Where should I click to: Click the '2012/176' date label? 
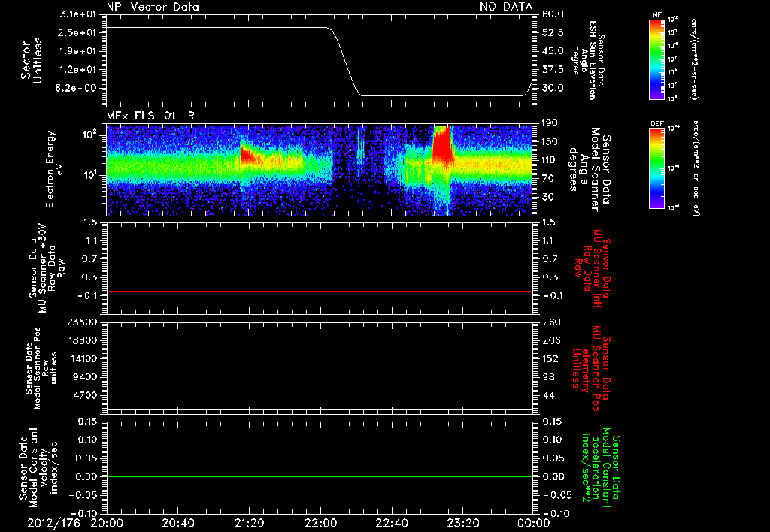tap(53, 523)
